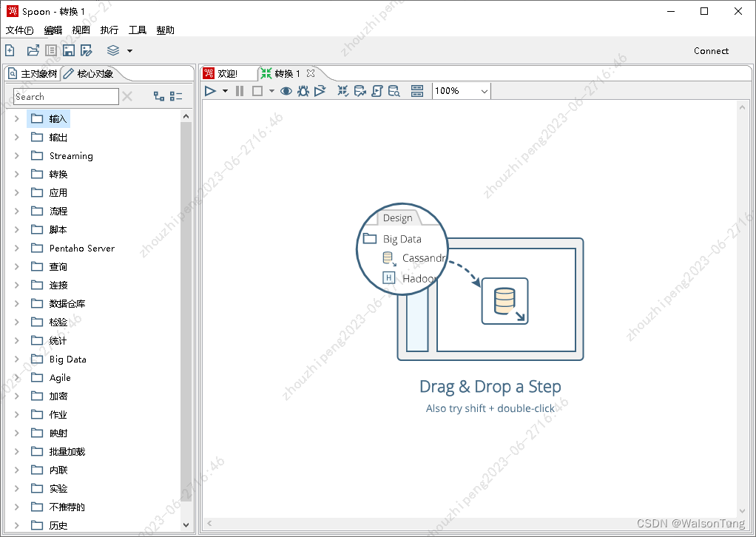Viewport: 756px width, 537px height.
Task: Open a file with the folder icon
Action: click(33, 50)
